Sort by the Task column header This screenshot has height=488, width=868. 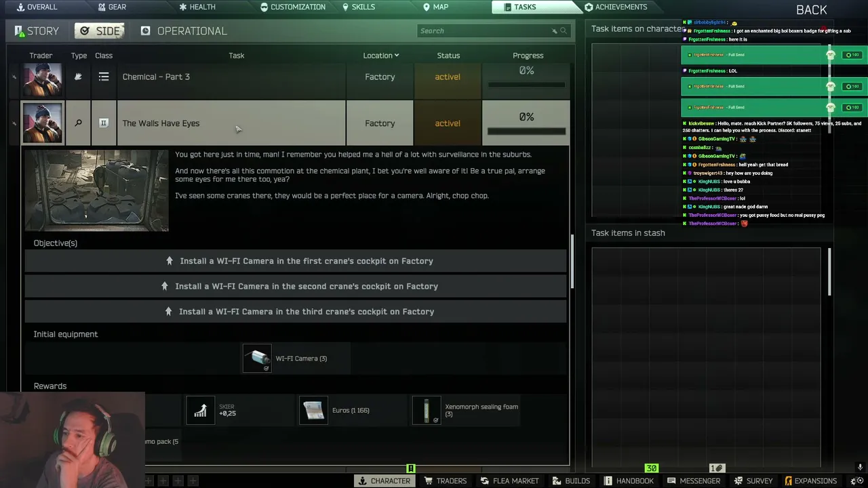click(236, 56)
